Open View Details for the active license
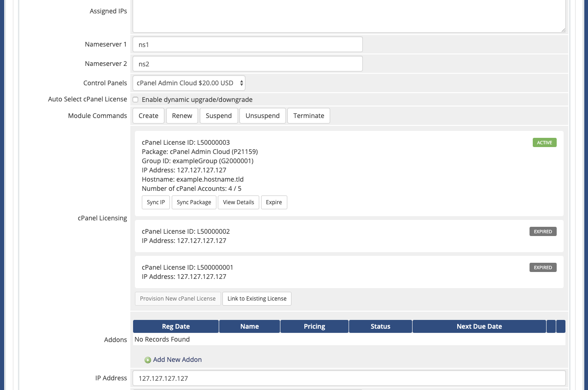Image resolution: width=588 pixels, height=390 pixels. pos(239,202)
